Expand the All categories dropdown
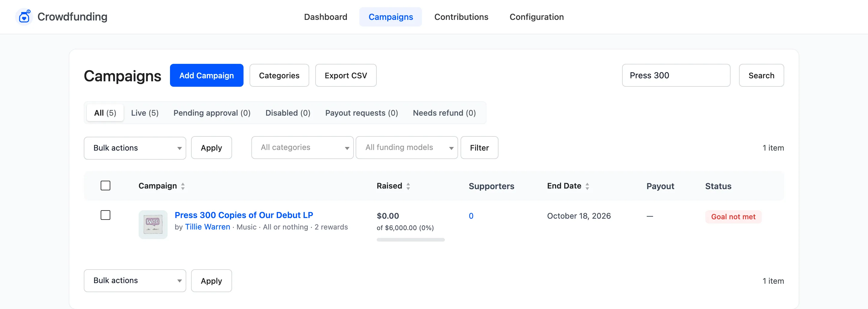The width and height of the screenshot is (868, 309). point(302,148)
